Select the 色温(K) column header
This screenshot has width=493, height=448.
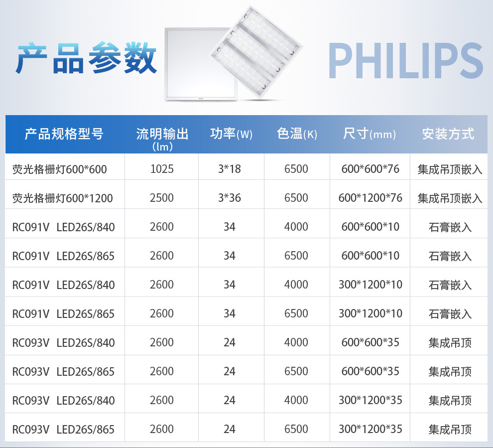(297, 134)
